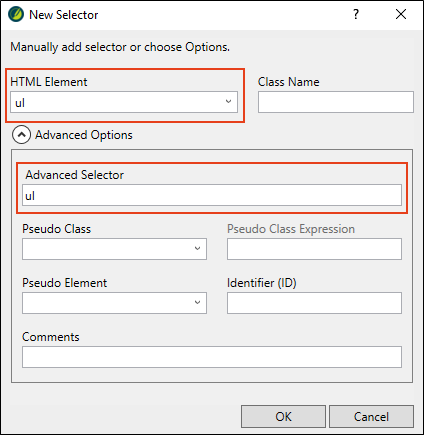The height and width of the screenshot is (435, 424).
Task: Click the Identifier (ID) text box
Action: 314,303
